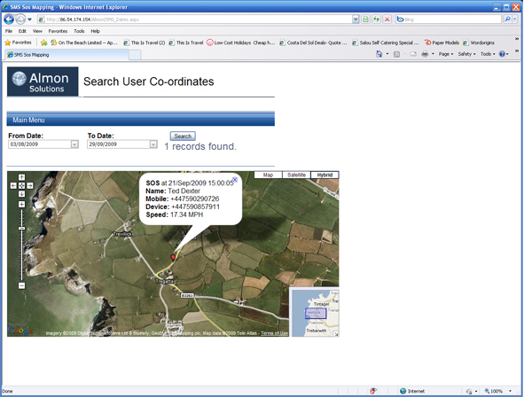
Task: Open the To Date dropdown
Action: (x=153, y=144)
